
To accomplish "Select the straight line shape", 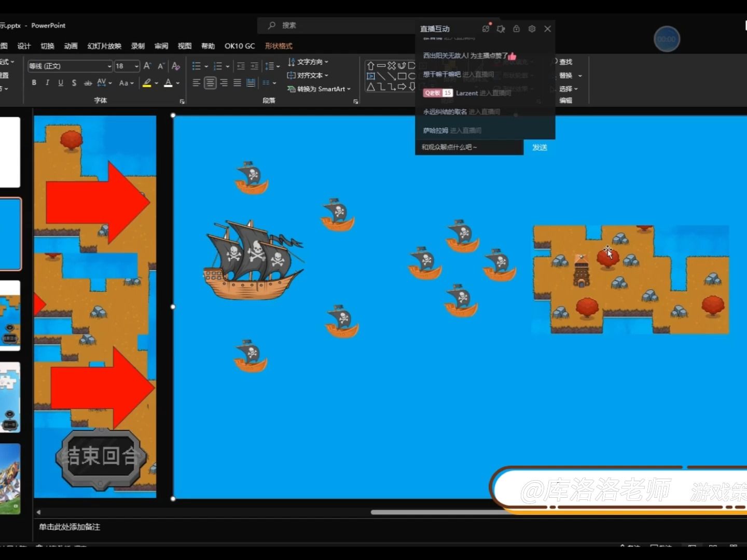I will pyautogui.click(x=381, y=76).
